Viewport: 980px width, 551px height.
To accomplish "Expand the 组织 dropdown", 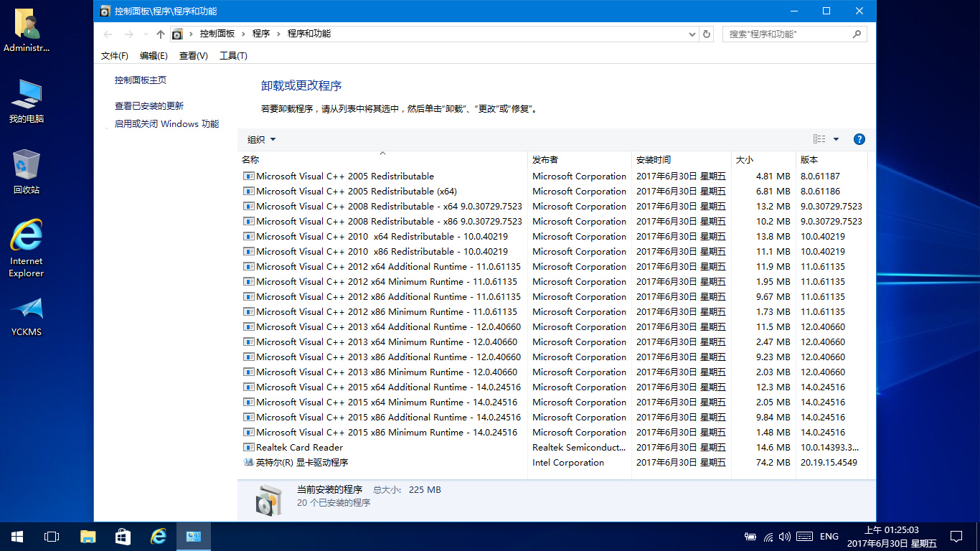I will pyautogui.click(x=261, y=139).
